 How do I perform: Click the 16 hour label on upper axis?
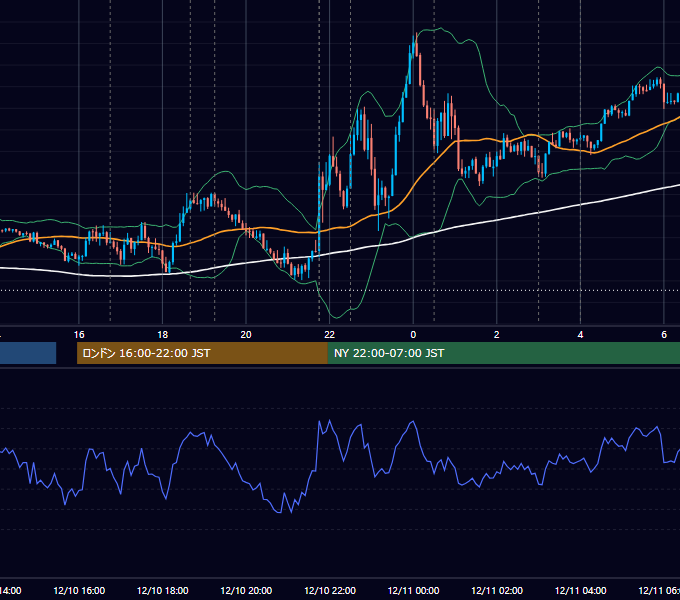pyautogui.click(x=79, y=335)
